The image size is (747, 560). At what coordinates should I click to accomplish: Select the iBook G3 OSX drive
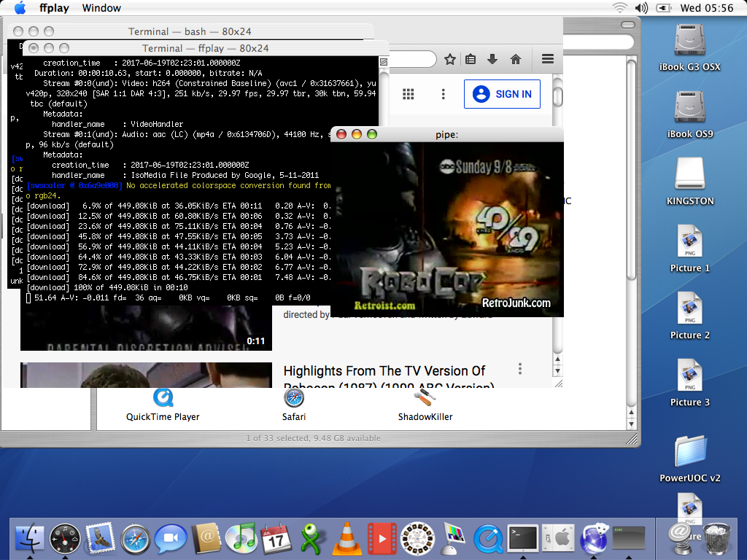689,47
